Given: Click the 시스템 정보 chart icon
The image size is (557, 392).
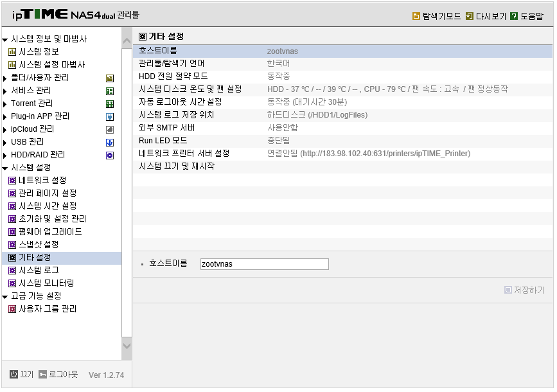Looking at the screenshot, I should [x=12, y=52].
